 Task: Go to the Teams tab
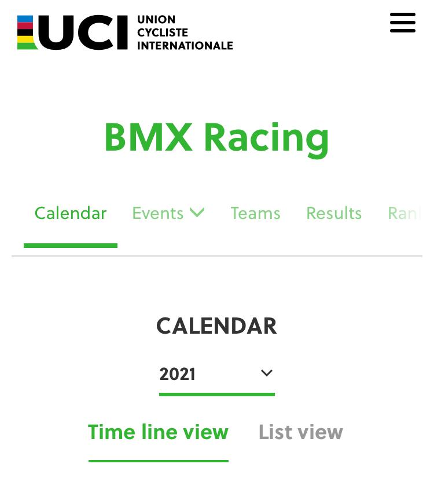(256, 213)
